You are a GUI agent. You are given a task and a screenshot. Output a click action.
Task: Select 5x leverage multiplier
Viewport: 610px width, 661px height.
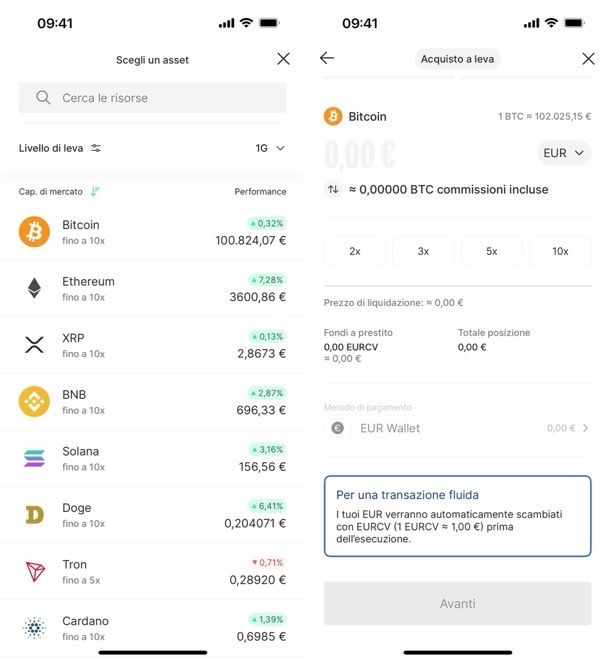point(491,251)
